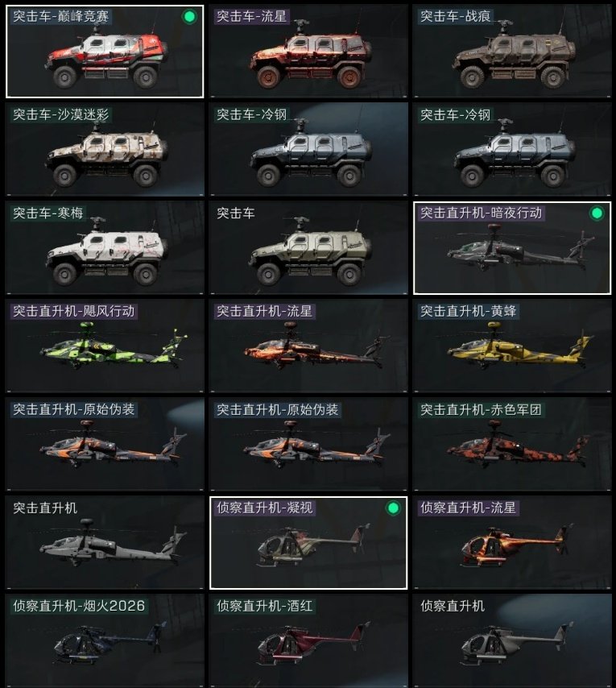
Task: Click the 侦察直升机-凝视 label text
Action: pos(264,508)
